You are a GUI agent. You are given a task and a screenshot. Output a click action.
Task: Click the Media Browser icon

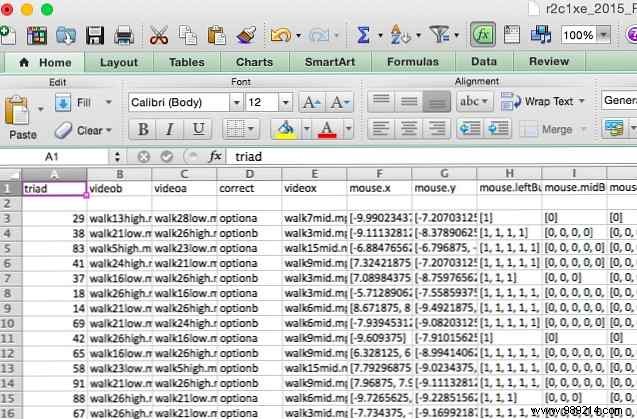tap(541, 35)
